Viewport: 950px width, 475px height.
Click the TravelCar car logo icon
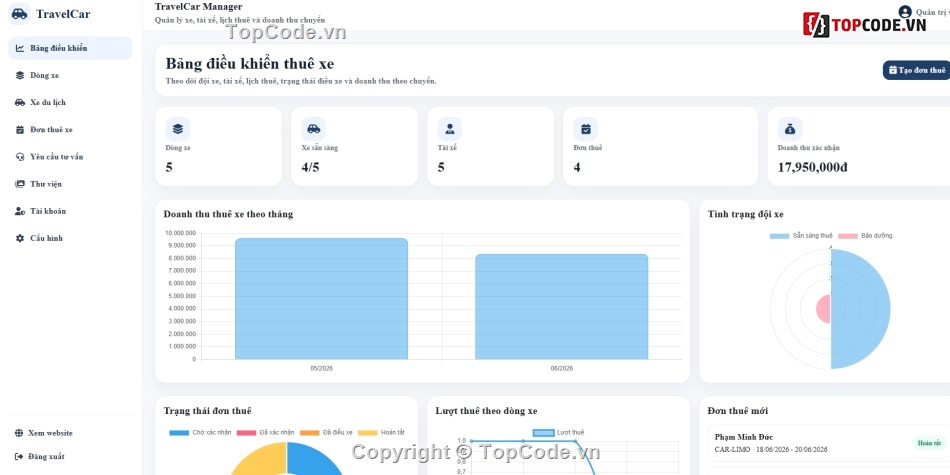tap(19, 13)
